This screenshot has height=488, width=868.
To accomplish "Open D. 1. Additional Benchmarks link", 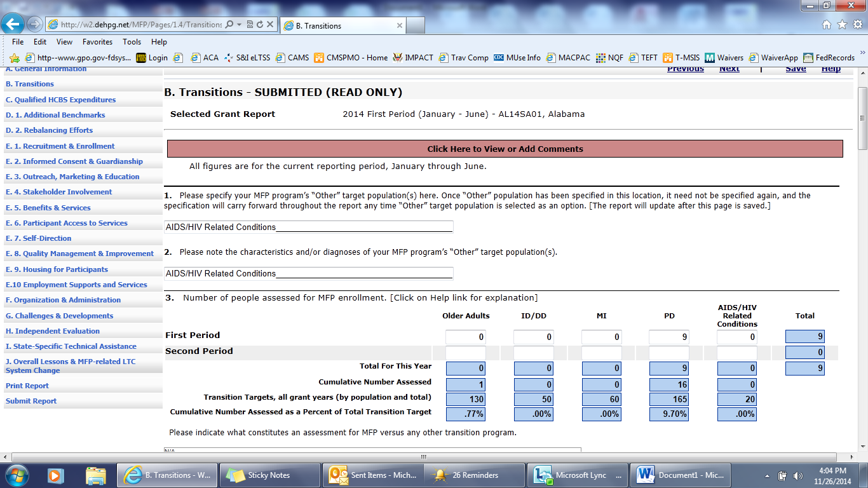I will point(55,115).
